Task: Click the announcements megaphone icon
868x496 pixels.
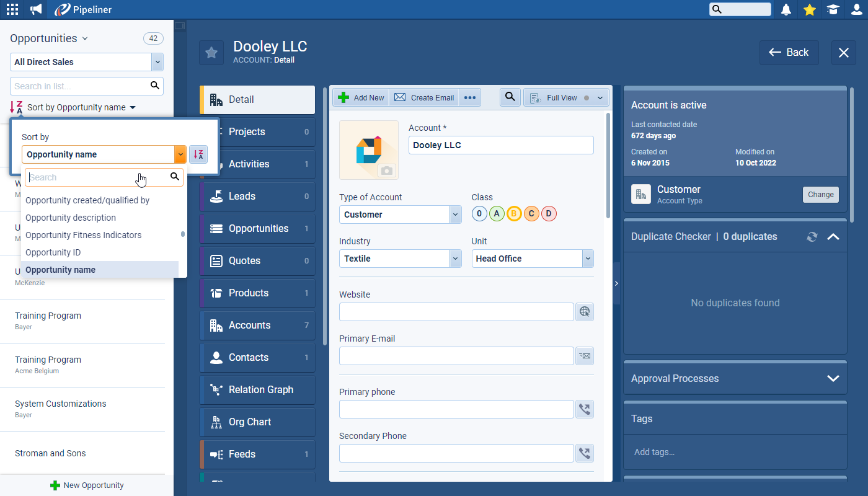Action: click(x=37, y=9)
